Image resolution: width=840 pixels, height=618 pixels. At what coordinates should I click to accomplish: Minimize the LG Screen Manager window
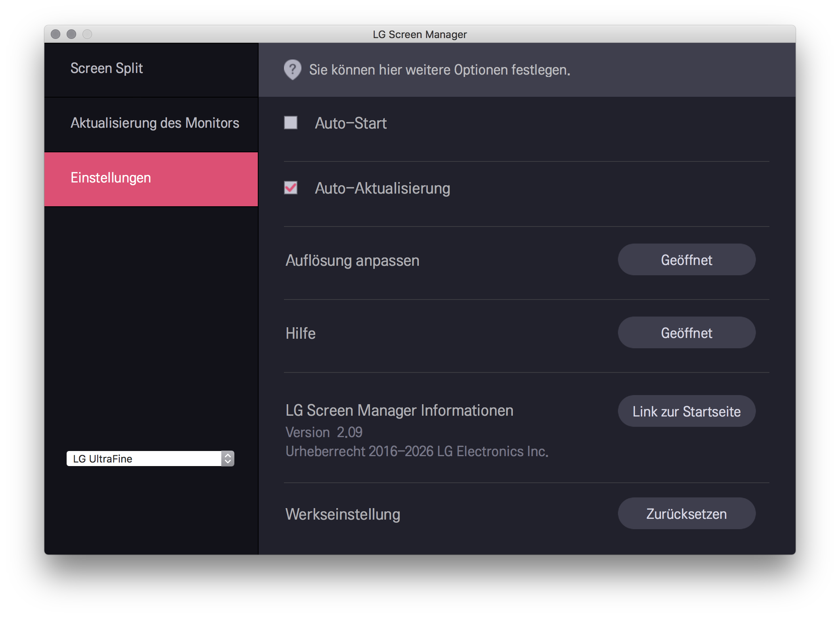pyautogui.click(x=71, y=35)
